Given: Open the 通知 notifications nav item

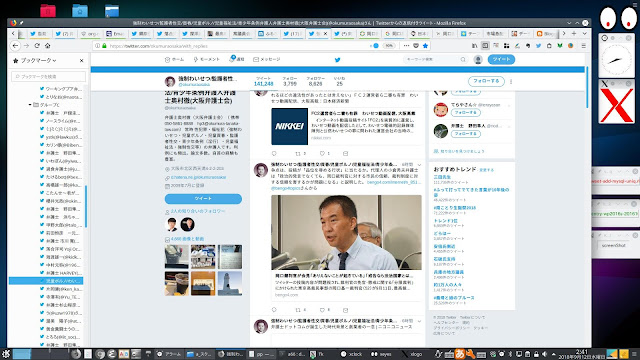Looking at the screenshot, I should pos(237,60).
